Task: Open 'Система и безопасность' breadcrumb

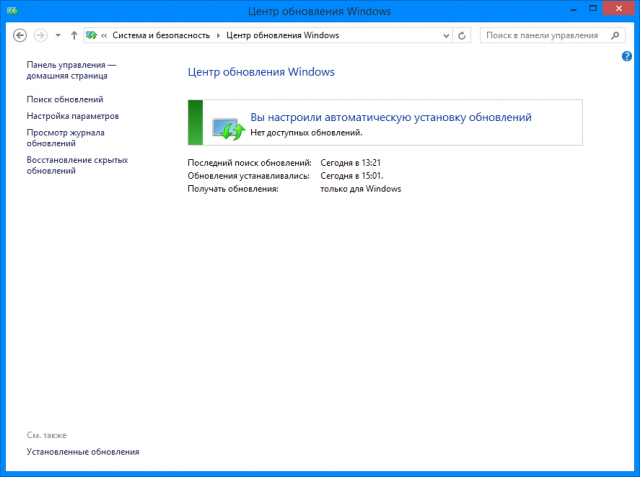Action: coord(161,35)
